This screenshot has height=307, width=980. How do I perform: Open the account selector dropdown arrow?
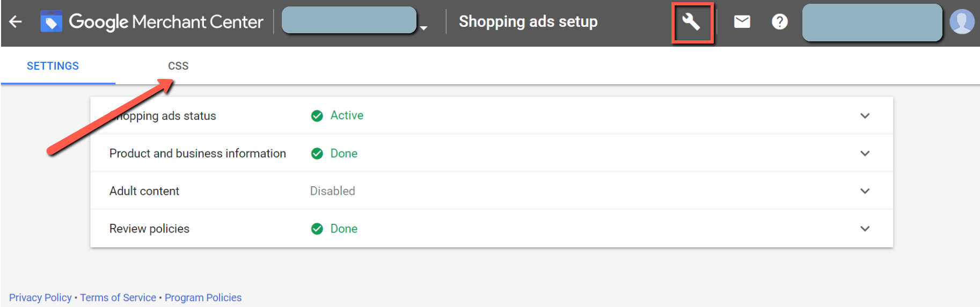coord(423,27)
